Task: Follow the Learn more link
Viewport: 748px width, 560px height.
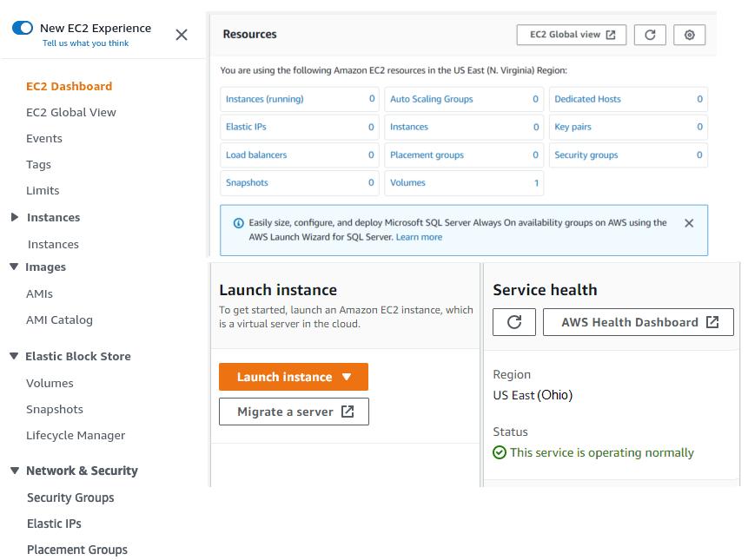Action: tap(419, 237)
